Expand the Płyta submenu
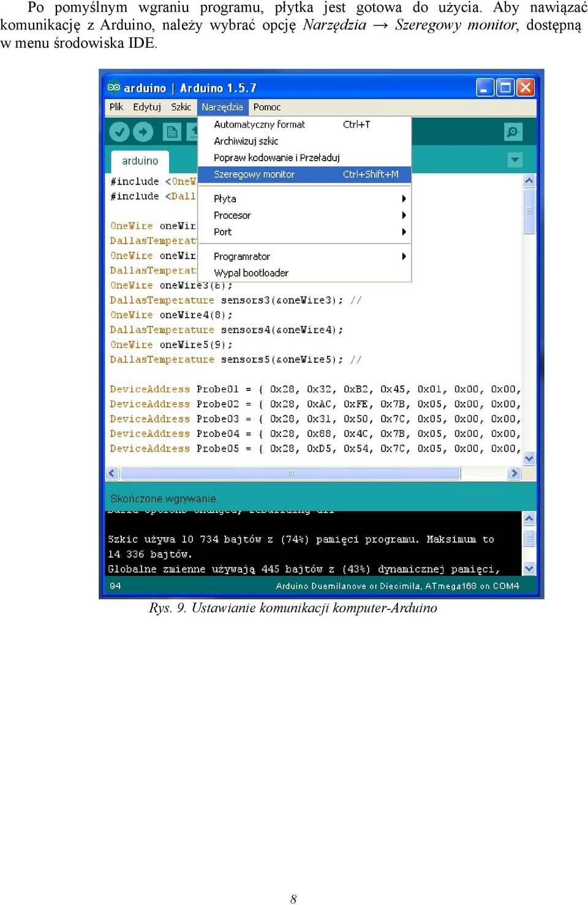The height and width of the screenshot is (905, 588). coord(304,199)
